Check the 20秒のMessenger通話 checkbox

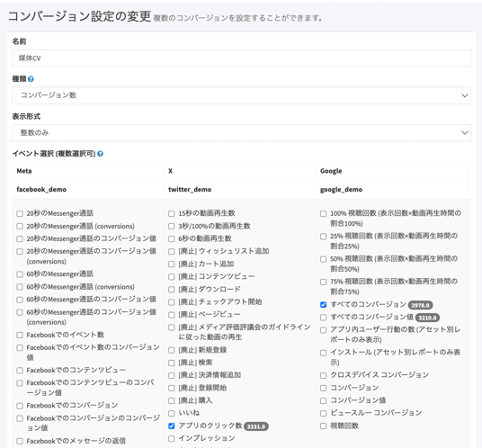pyautogui.click(x=20, y=213)
